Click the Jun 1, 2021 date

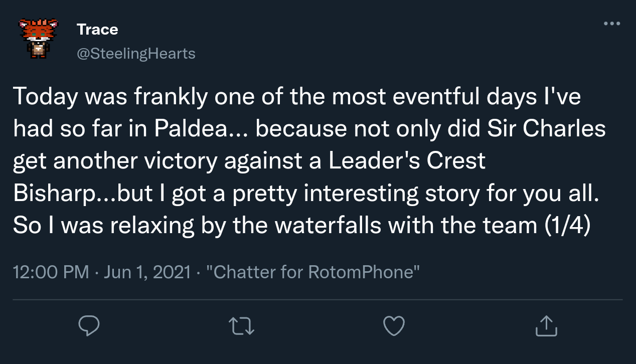[147, 272]
